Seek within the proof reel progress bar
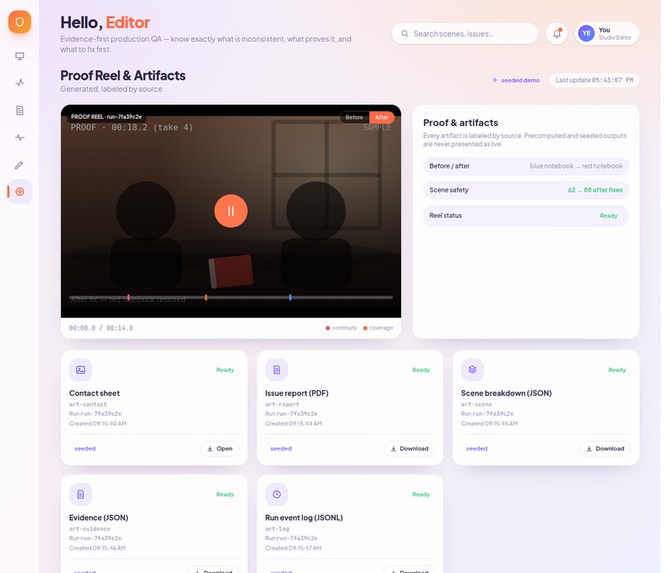Image resolution: width=666 pixels, height=573 pixels. coord(231,298)
